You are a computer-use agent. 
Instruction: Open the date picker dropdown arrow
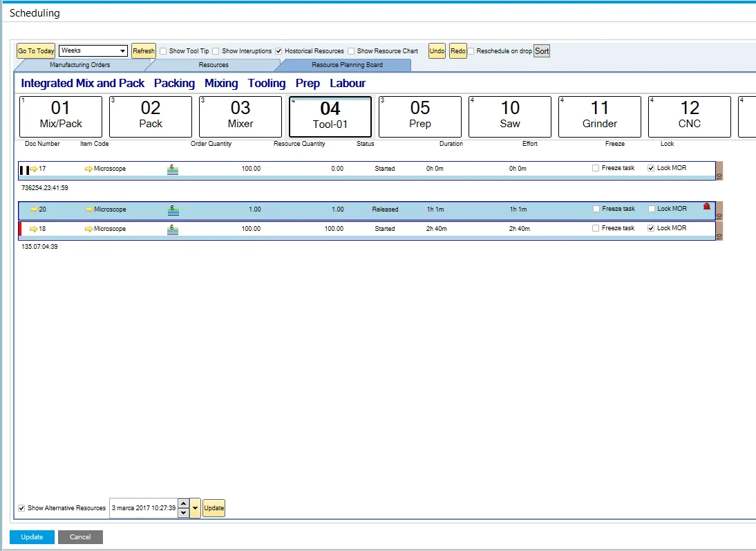196,508
